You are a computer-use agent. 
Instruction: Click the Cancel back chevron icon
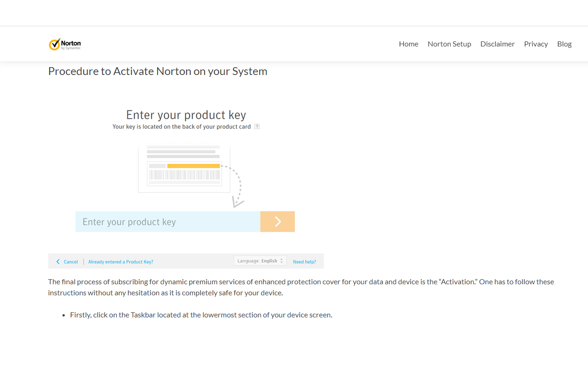(58, 262)
